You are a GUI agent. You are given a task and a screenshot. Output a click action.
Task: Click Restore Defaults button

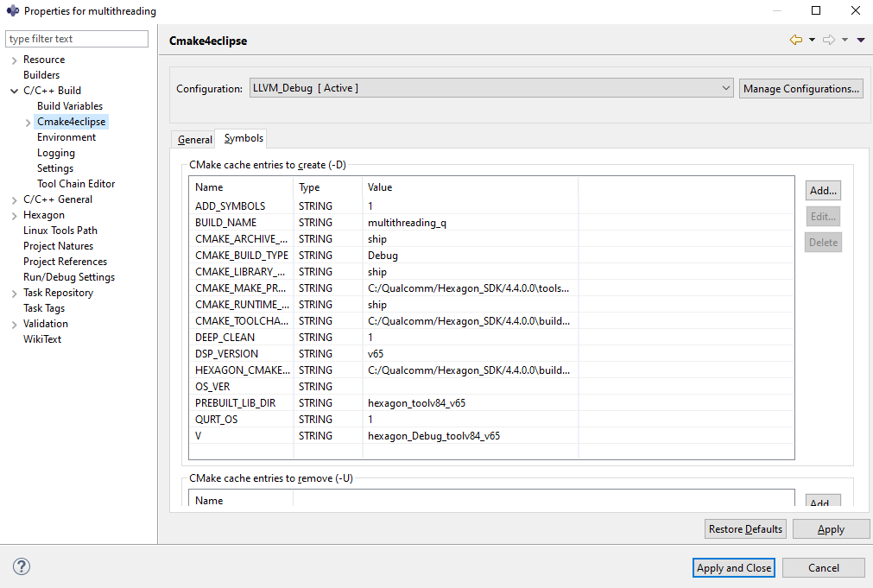tap(745, 529)
